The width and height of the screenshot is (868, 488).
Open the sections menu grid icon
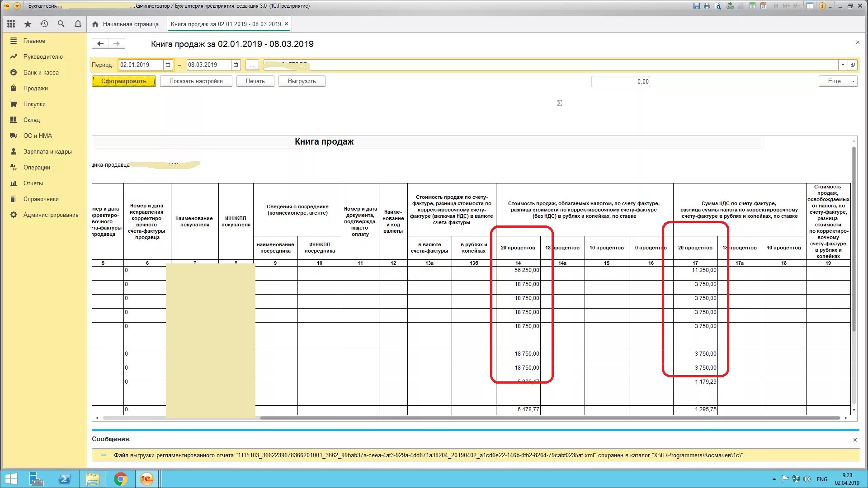pos(11,24)
